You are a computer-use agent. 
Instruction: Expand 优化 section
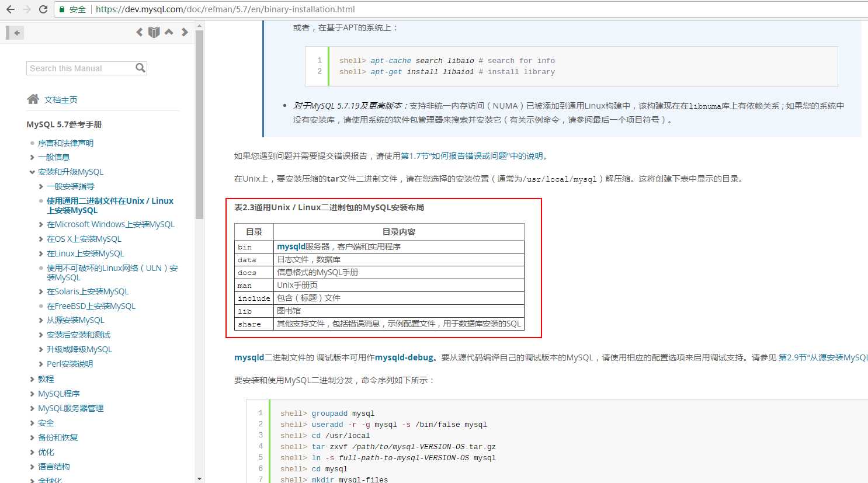pyautogui.click(x=32, y=452)
